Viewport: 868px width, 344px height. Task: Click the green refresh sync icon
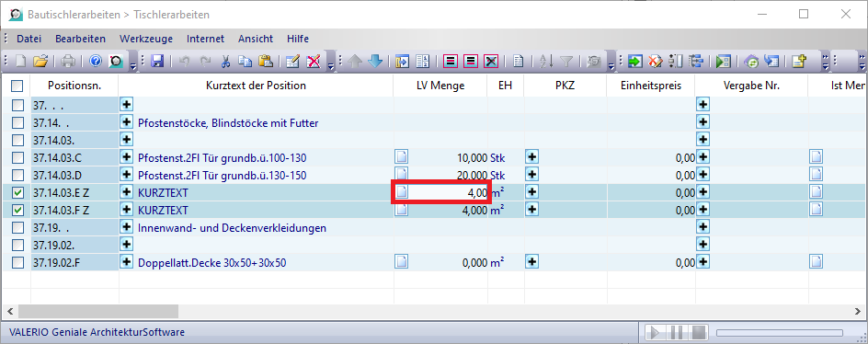click(752, 62)
